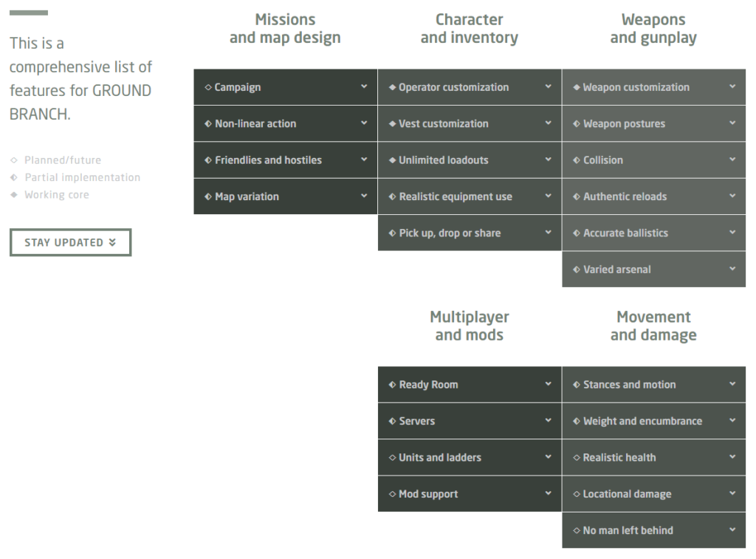
Task: Click the double-chevron icon in STAY UPDATED
Action: coord(112,242)
